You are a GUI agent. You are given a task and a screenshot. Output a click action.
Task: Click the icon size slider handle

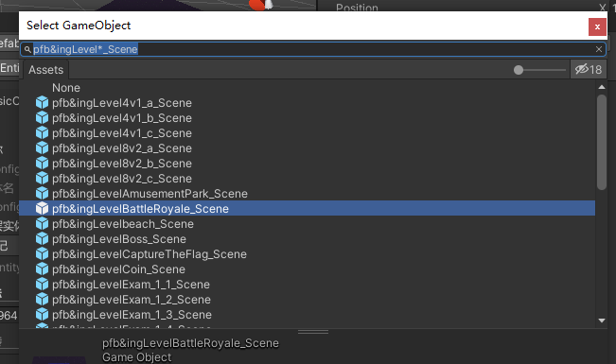pos(519,70)
